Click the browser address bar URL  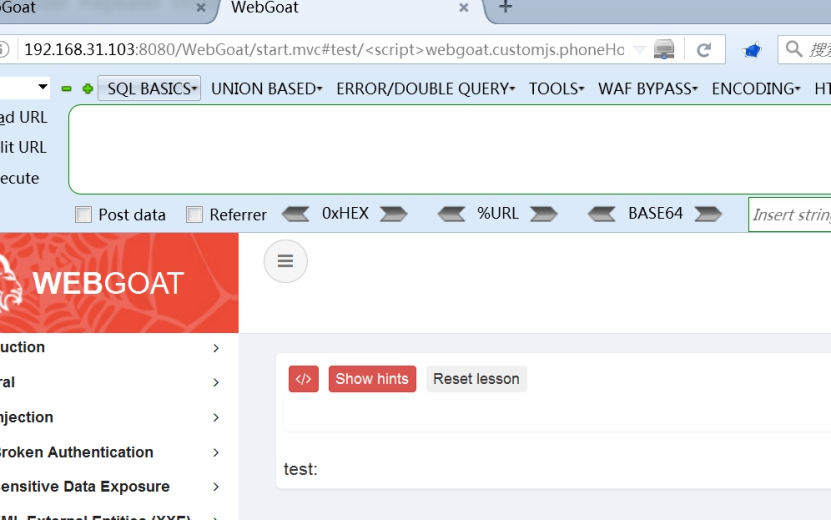tap(324, 50)
